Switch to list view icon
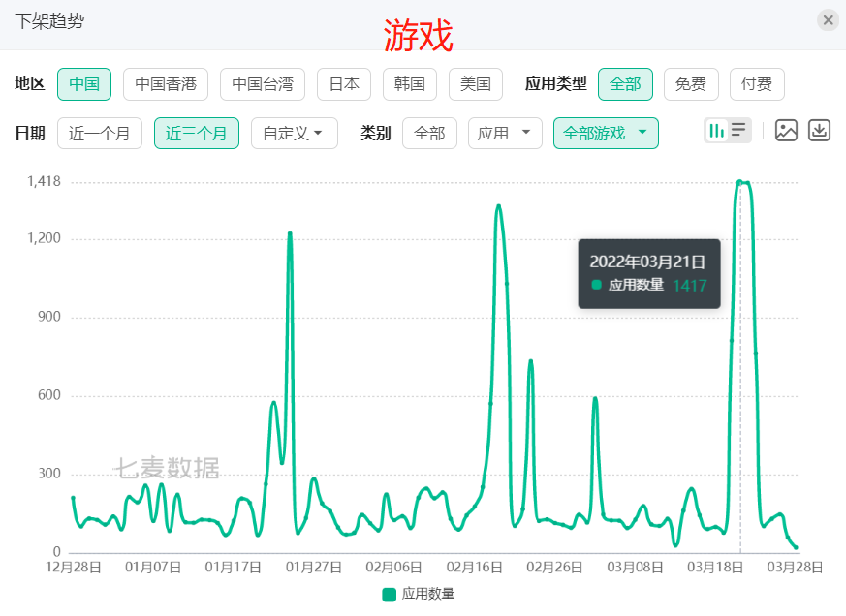846x616 pixels. coord(739,130)
